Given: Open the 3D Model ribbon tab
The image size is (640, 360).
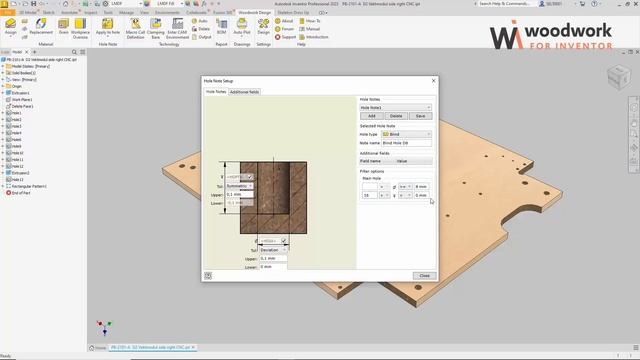Looking at the screenshot, I should pyautogui.click(x=28, y=13).
